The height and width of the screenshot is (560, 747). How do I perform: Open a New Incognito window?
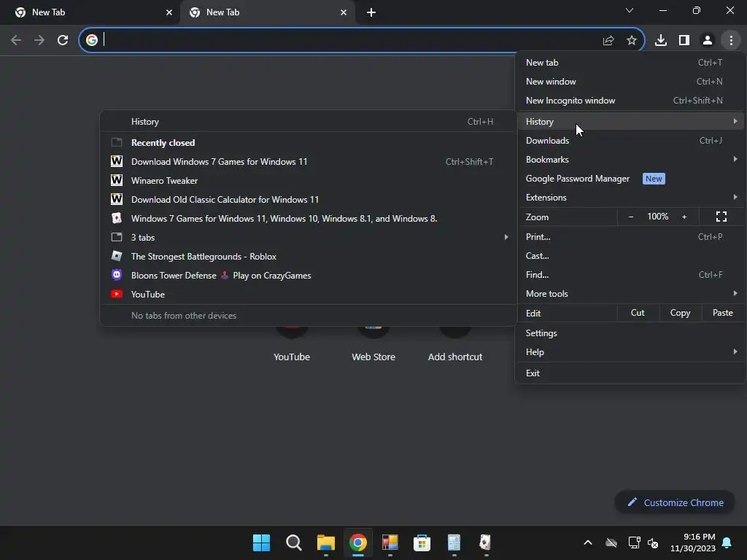coord(630,101)
